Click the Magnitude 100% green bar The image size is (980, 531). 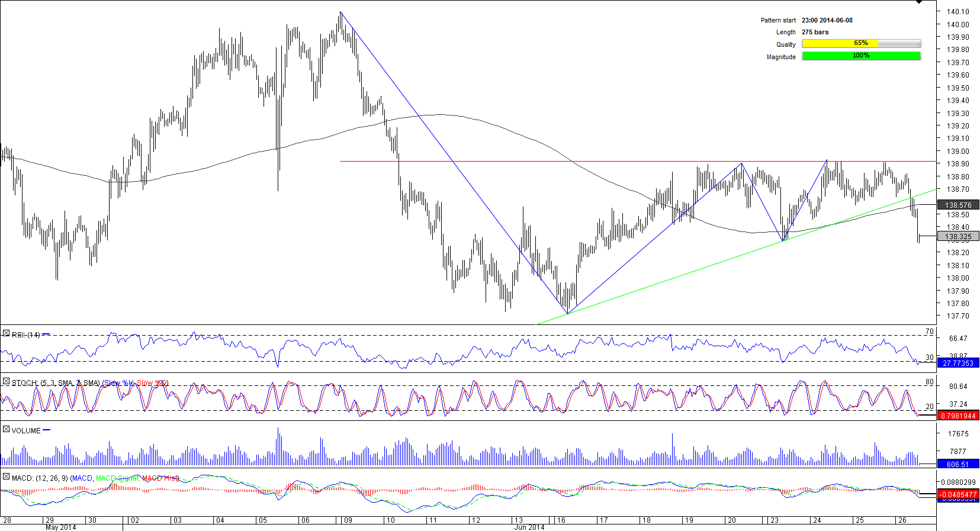(861, 56)
